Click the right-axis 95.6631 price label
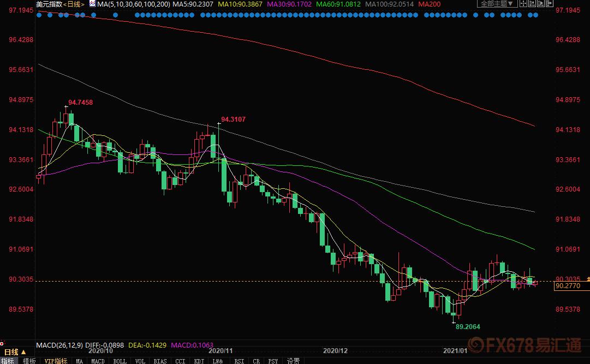The image size is (590, 364). pos(568,70)
